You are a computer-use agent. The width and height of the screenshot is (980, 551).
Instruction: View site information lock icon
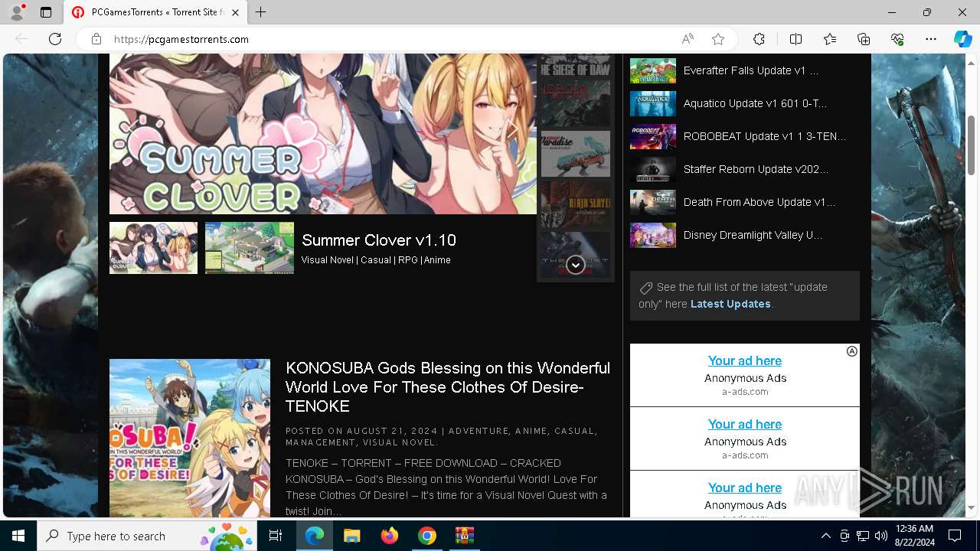click(x=96, y=39)
